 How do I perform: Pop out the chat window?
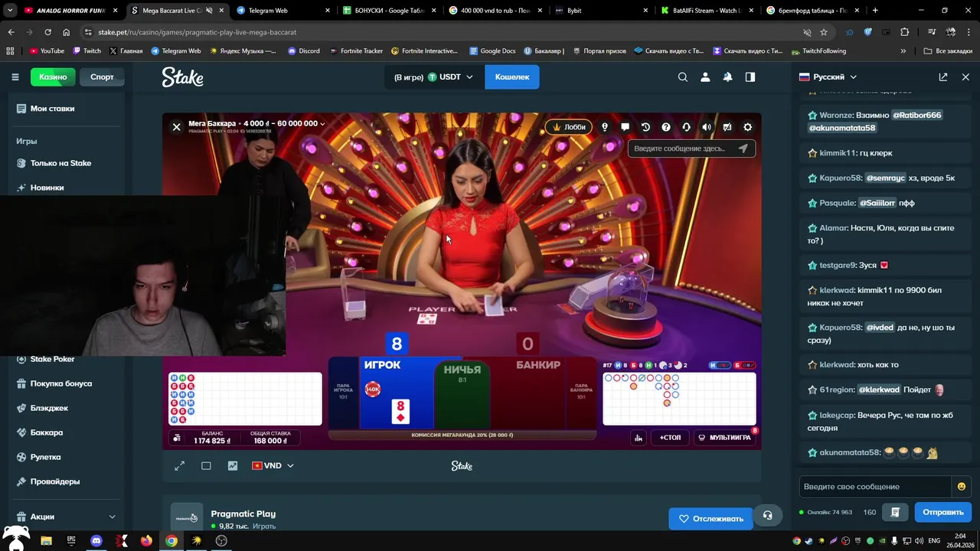tap(943, 77)
